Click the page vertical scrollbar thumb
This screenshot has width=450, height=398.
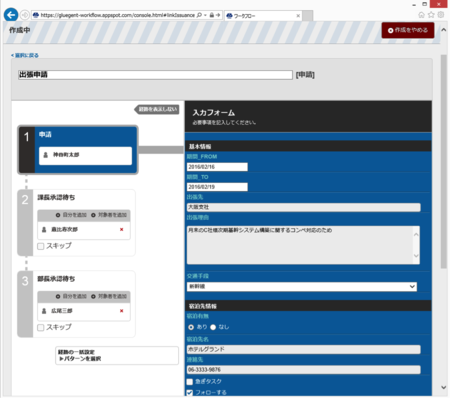(443, 162)
